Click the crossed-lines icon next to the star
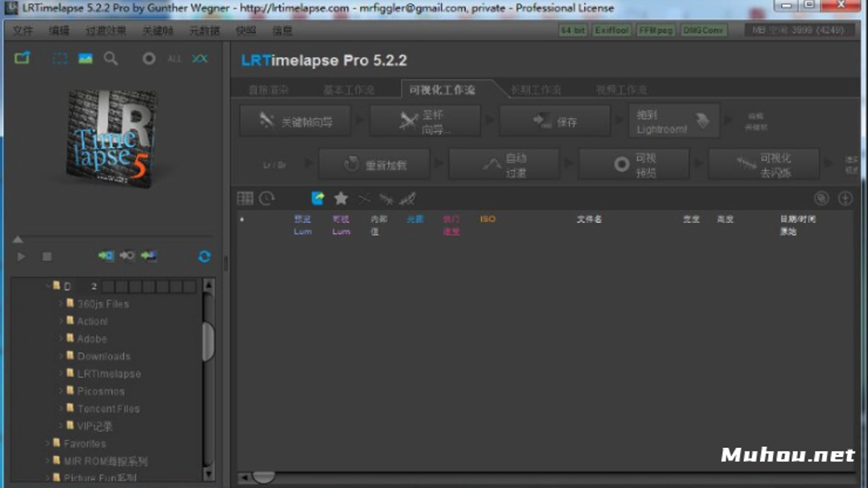The height and width of the screenshot is (488, 868). (364, 199)
